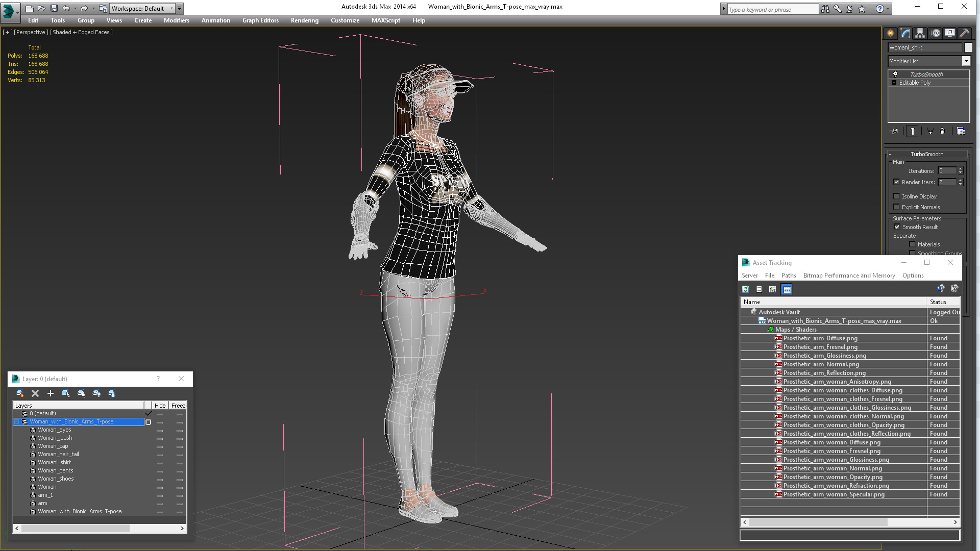The height and width of the screenshot is (551, 980).
Task: Open the Paths menu in Asset Tracking
Action: point(788,275)
